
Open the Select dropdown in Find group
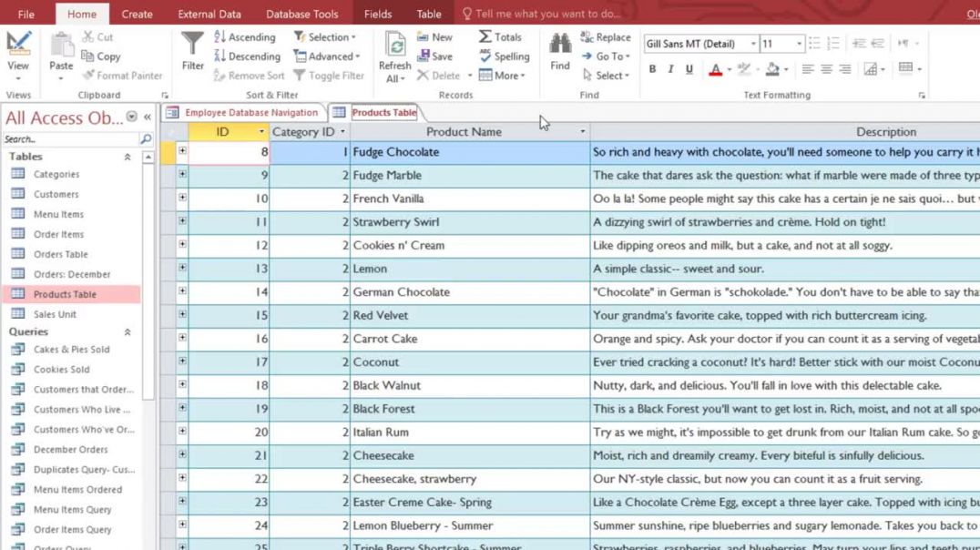coord(605,76)
